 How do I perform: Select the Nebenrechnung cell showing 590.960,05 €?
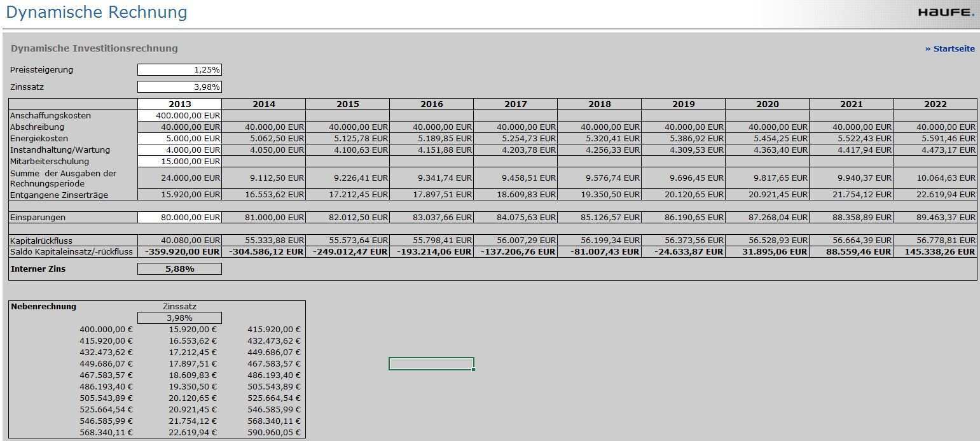coord(274,433)
